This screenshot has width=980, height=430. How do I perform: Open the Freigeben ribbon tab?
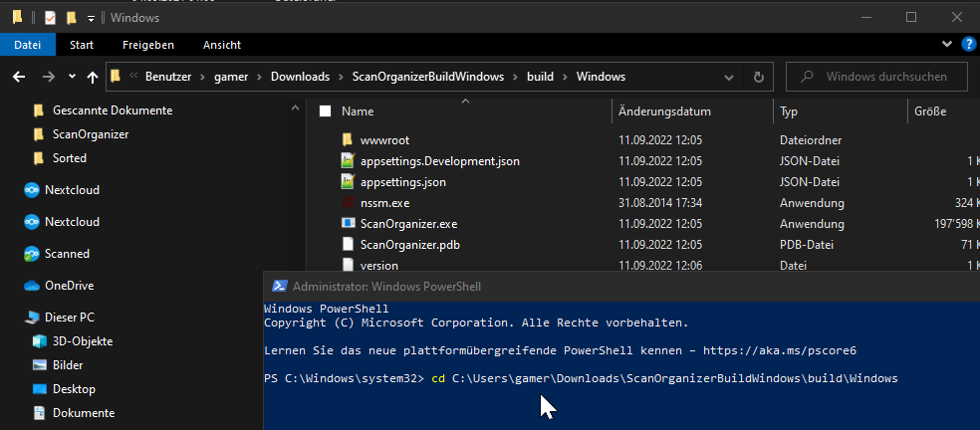click(x=148, y=45)
